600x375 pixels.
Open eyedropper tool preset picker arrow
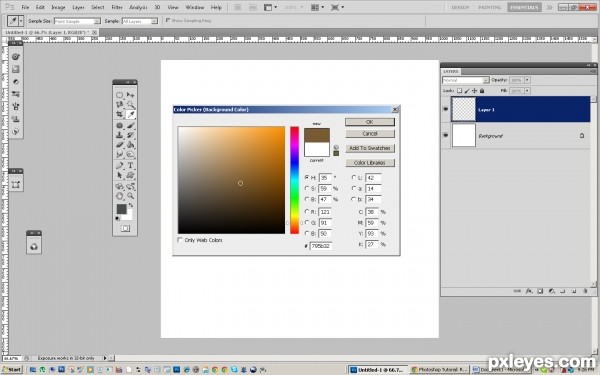pos(21,21)
